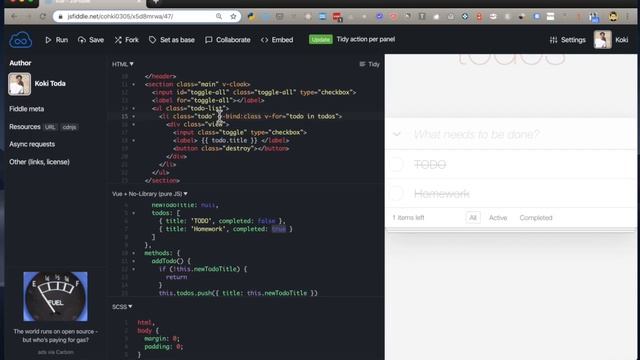Open the Chrome three-dot menu
Image resolution: width=640 pixels, height=360 pixels.
click(628, 16)
